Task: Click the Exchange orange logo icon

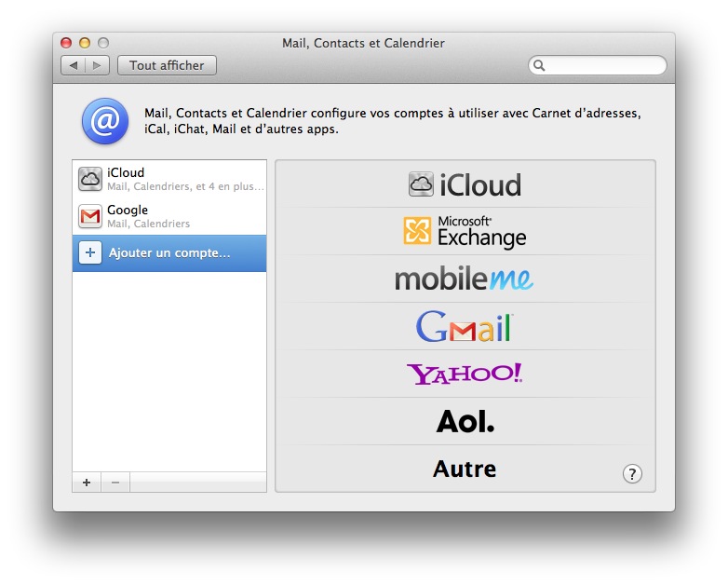Action: pyautogui.click(x=417, y=230)
